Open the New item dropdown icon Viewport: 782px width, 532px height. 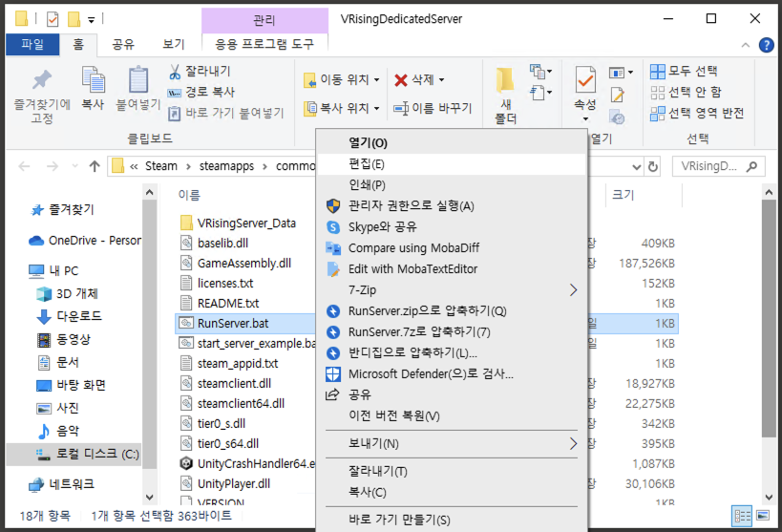tap(540, 72)
